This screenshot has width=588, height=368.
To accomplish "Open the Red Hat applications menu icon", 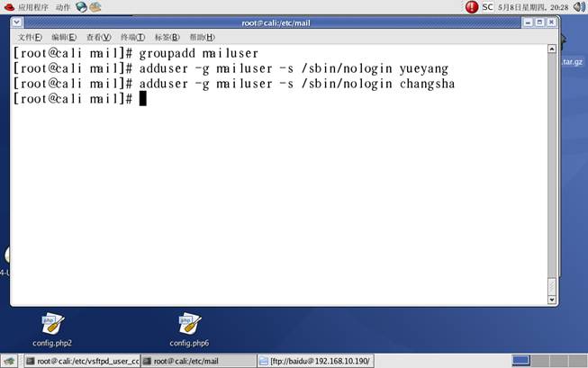I will point(9,6).
